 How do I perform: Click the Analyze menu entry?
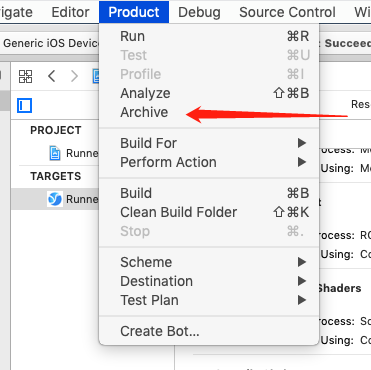point(209,93)
